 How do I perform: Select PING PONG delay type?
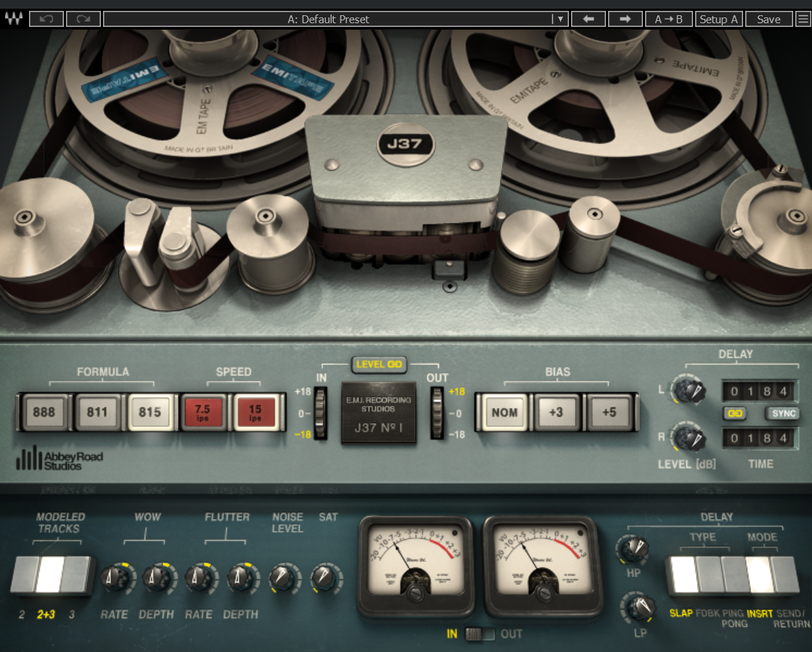point(734,575)
